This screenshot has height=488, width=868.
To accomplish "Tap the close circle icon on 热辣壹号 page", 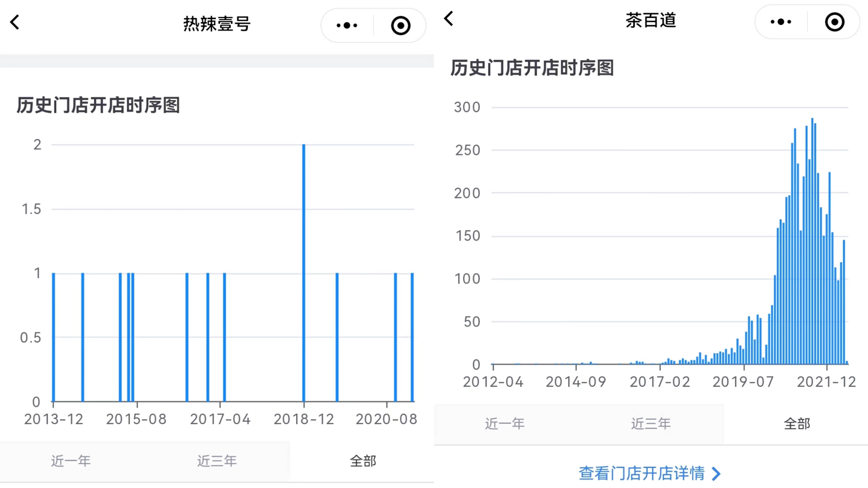I will tap(401, 25).
